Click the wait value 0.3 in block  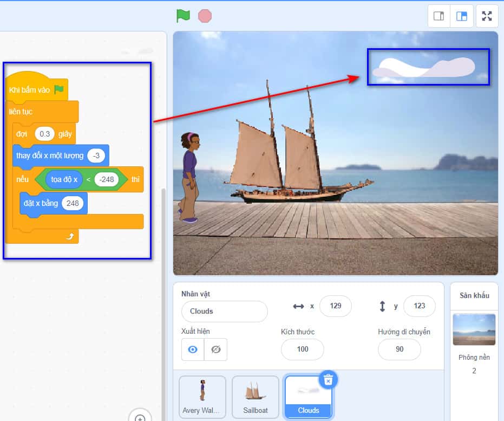pos(44,134)
